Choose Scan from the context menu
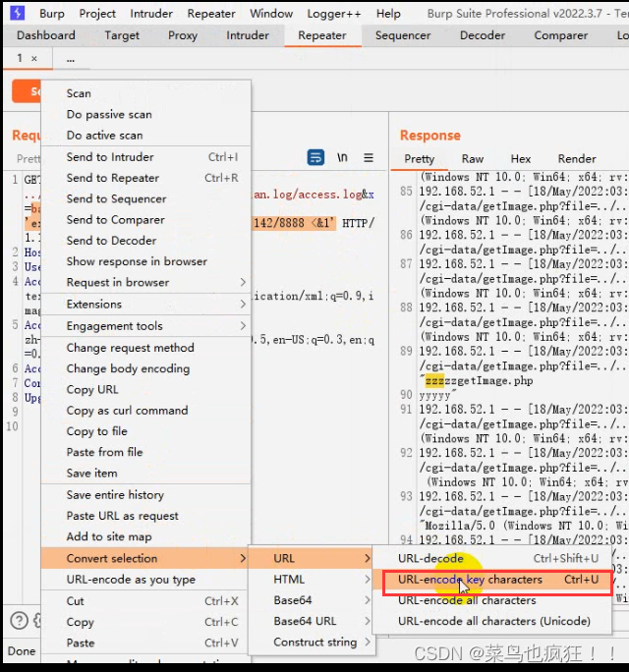Viewport: 629px width, 672px height. tap(145, 93)
